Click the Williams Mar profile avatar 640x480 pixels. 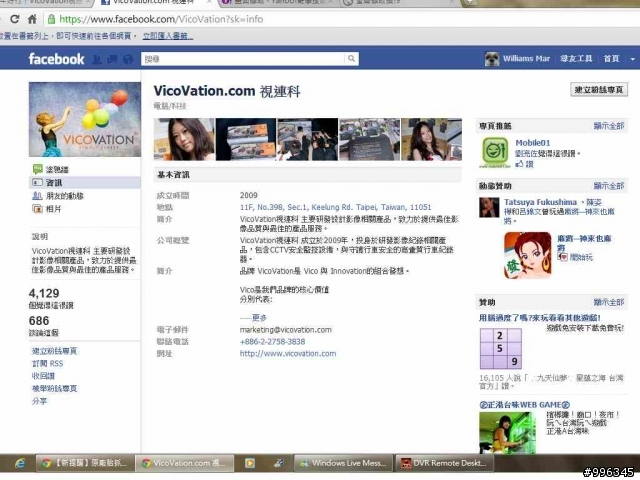point(492,59)
